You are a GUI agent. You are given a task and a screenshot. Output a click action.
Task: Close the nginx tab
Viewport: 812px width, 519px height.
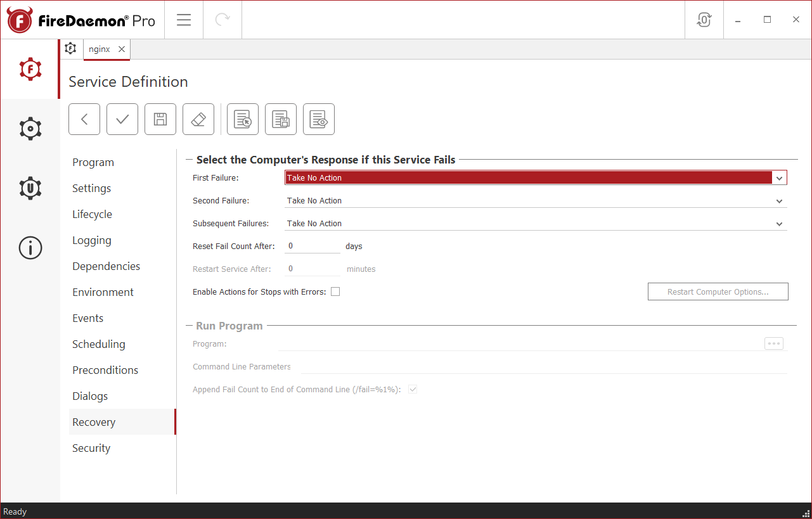(x=122, y=49)
